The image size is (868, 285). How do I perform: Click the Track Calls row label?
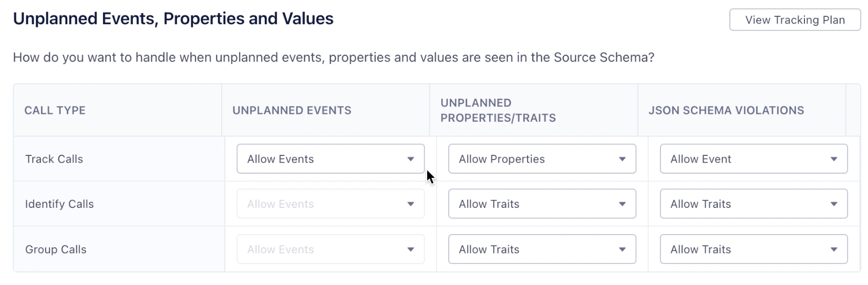point(54,159)
